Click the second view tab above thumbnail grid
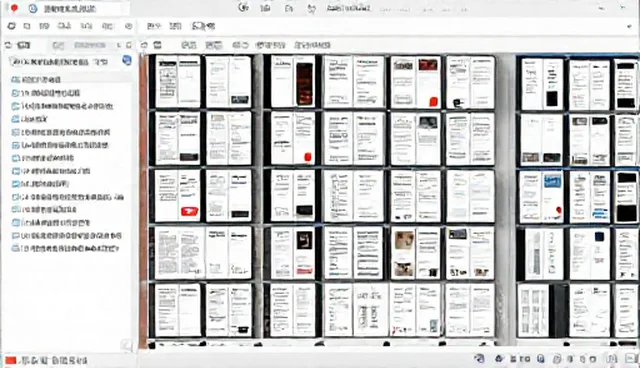Image resolution: width=640 pixels, height=368 pixels. 214,45
